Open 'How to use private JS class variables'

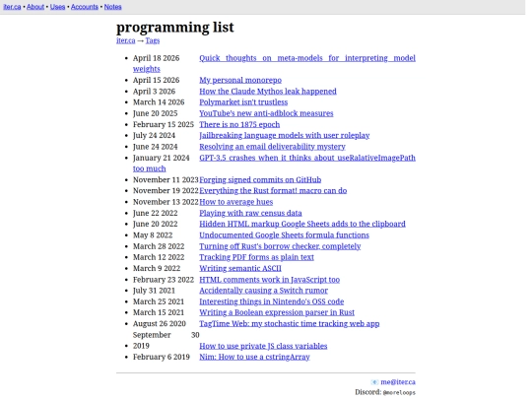point(263,346)
